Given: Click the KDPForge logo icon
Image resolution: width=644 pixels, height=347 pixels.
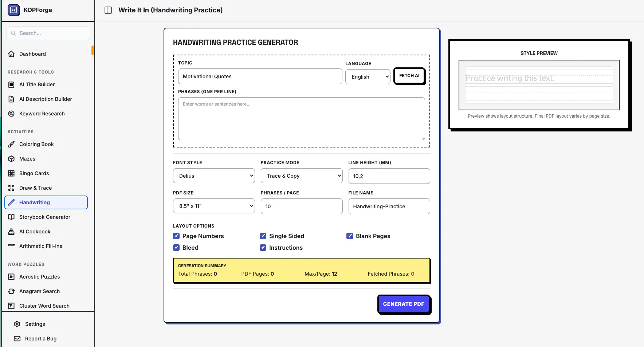Looking at the screenshot, I should point(13,10).
